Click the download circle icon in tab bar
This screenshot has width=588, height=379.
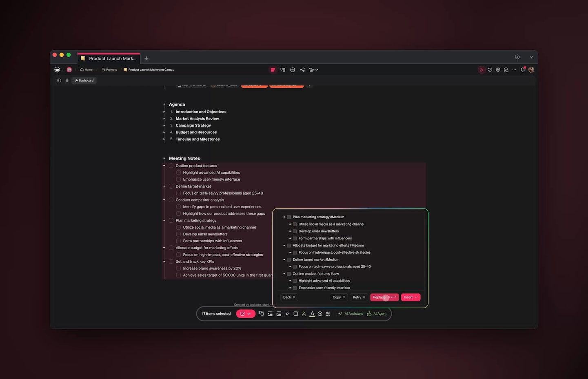517,57
